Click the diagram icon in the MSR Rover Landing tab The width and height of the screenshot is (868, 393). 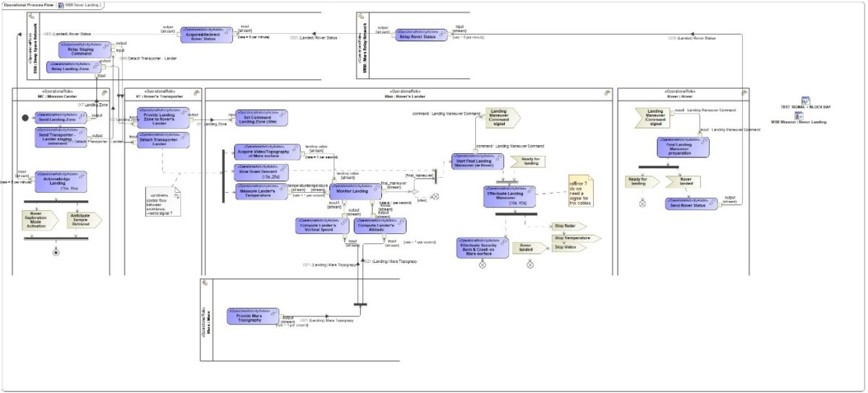coord(61,5)
